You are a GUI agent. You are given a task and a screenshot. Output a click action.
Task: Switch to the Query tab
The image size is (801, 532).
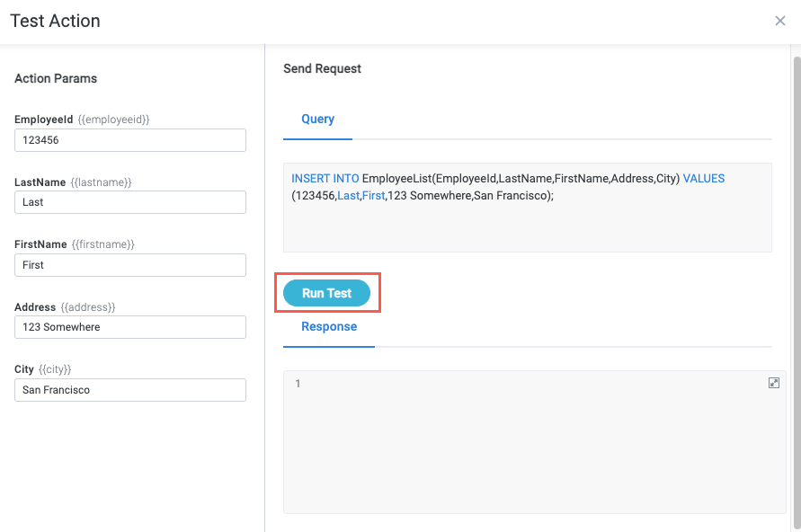click(x=317, y=119)
